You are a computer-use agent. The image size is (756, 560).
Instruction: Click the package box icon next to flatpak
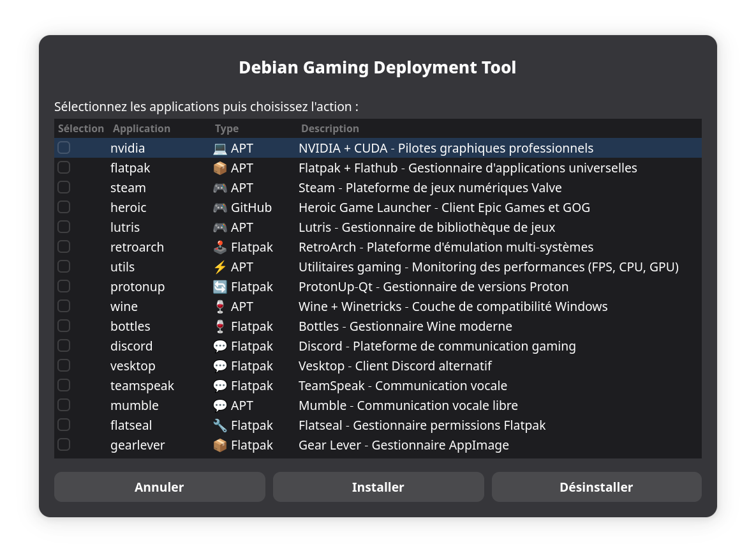219,168
